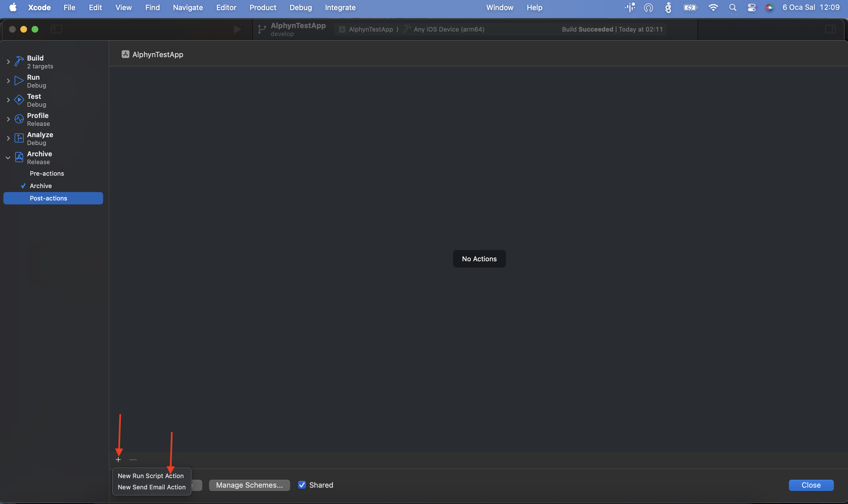Screen dimensions: 848x504
Task: Add a new action with plus button
Action: (118, 460)
